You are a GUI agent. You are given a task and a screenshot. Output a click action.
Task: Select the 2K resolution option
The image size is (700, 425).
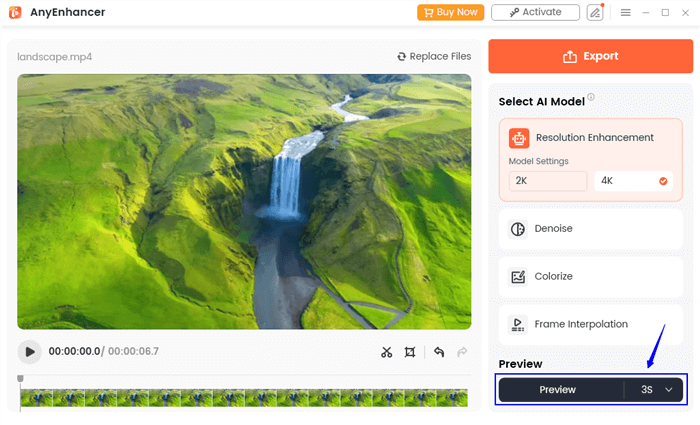coord(548,181)
